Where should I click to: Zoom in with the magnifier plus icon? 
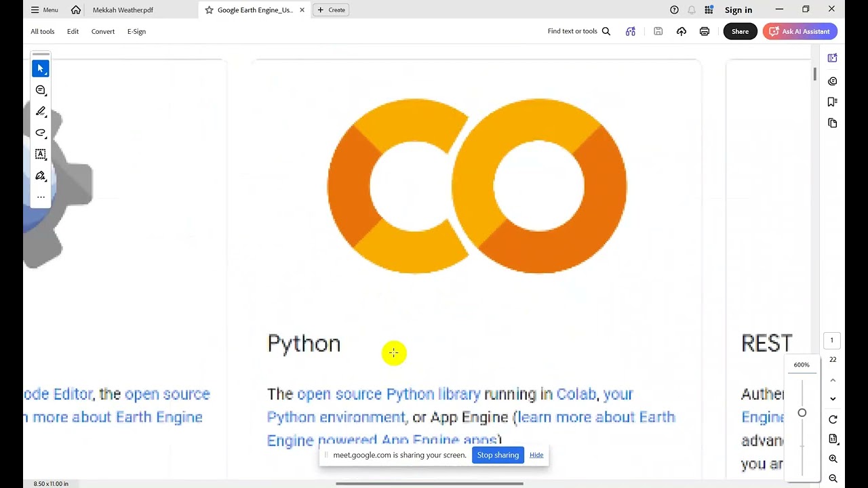tap(833, 459)
